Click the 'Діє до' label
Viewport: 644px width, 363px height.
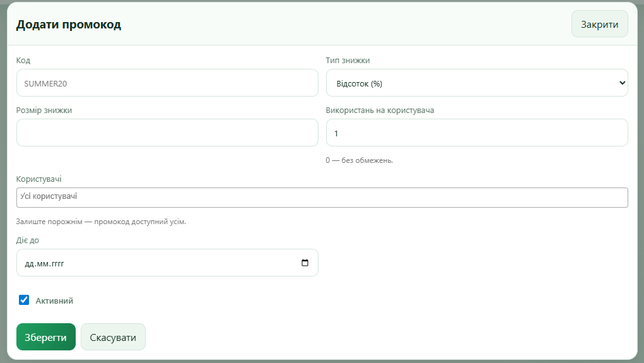click(28, 241)
